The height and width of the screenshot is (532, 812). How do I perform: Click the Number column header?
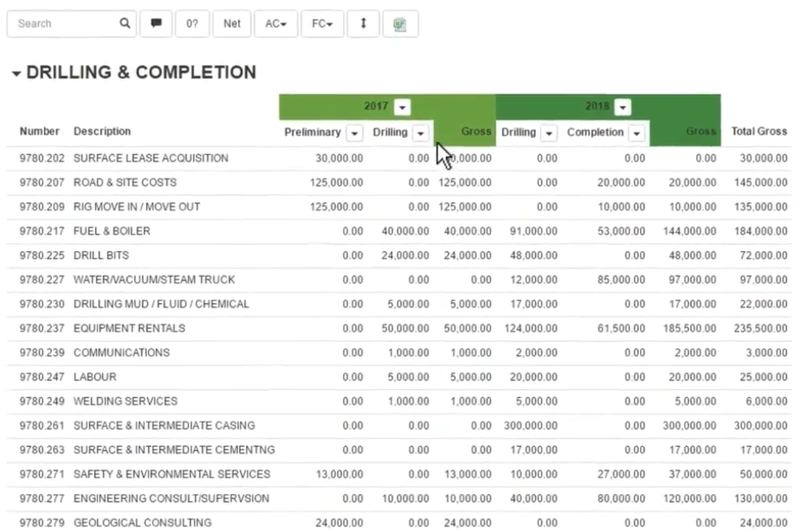[x=39, y=131]
